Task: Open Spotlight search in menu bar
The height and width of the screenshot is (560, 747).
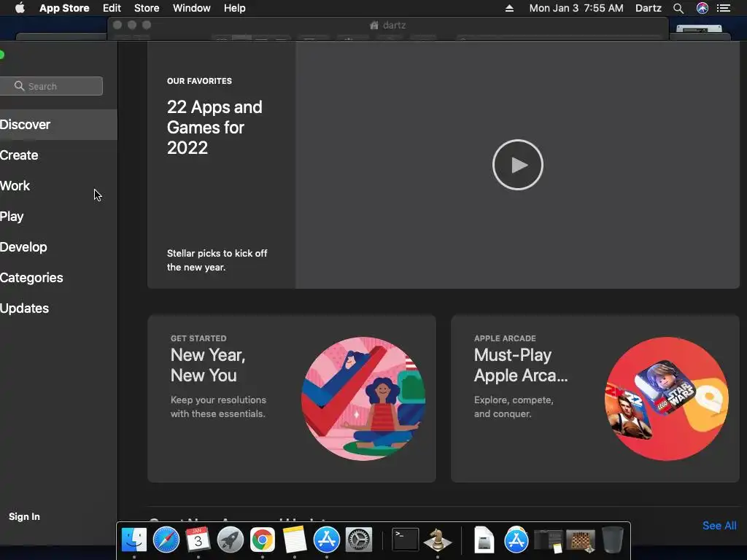Action: pos(678,8)
